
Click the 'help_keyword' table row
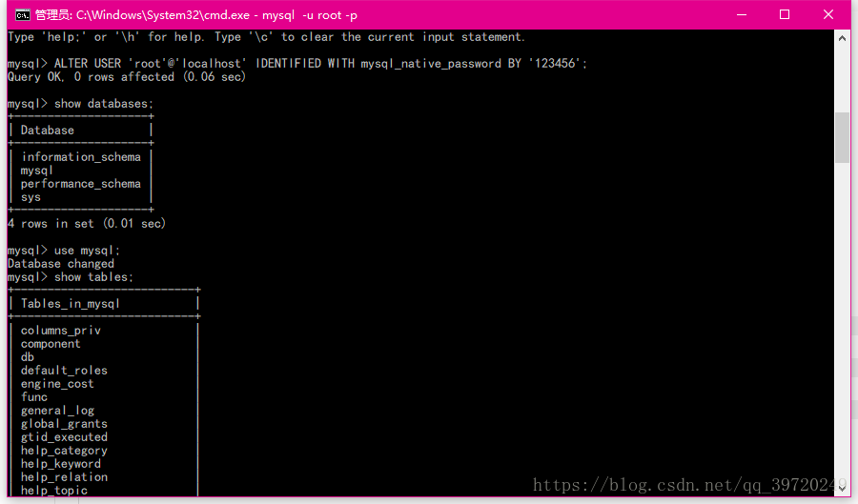tap(61, 464)
